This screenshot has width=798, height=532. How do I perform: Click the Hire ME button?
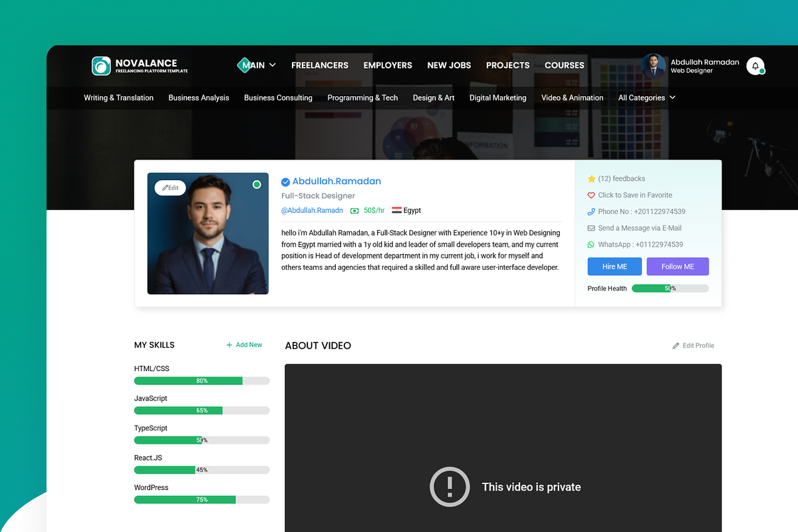pyautogui.click(x=615, y=267)
